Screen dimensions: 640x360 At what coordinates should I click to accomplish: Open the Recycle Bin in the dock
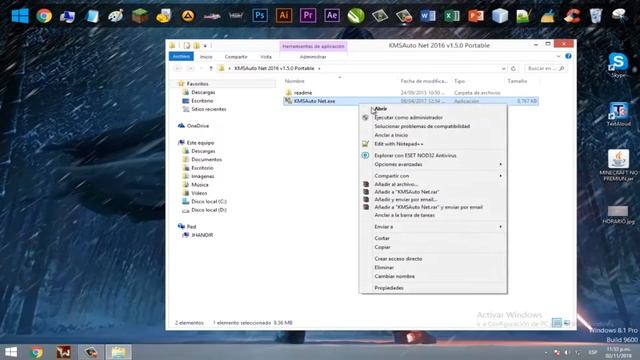point(596,16)
